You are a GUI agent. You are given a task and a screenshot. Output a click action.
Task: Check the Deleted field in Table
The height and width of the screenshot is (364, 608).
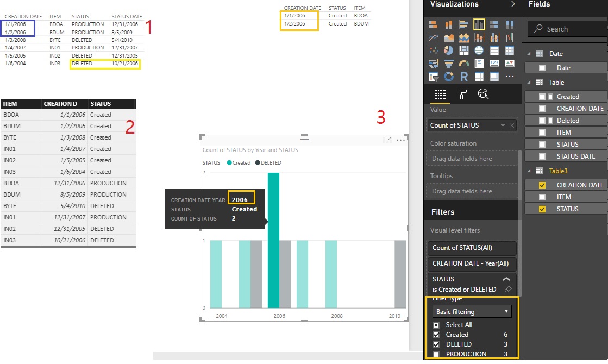coord(542,121)
